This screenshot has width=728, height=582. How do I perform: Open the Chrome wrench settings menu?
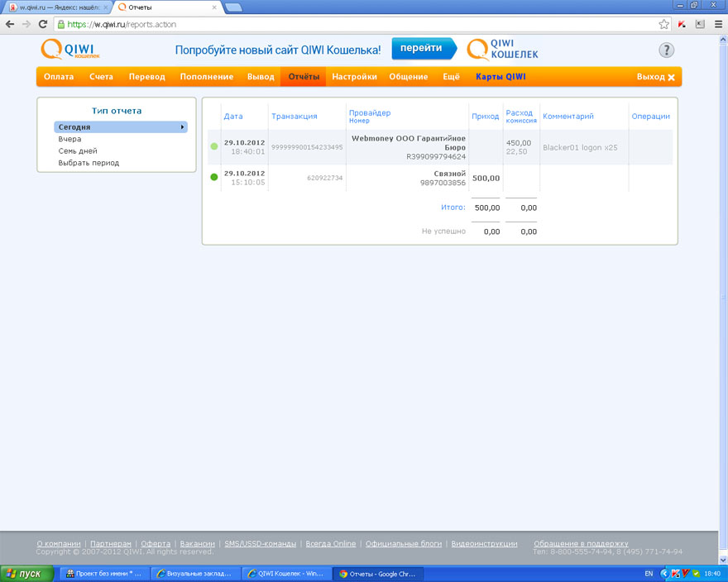[716, 25]
